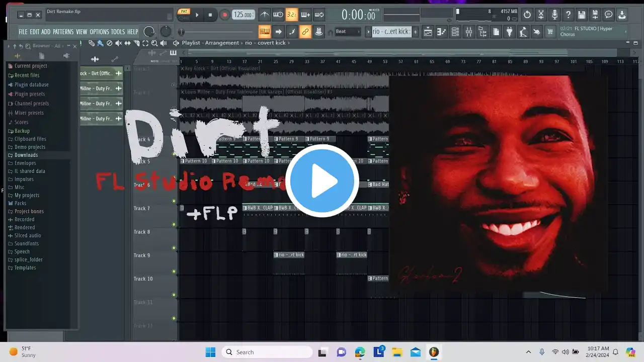Open the OPTIONS menu
The height and width of the screenshot is (362, 644).
[x=99, y=32]
